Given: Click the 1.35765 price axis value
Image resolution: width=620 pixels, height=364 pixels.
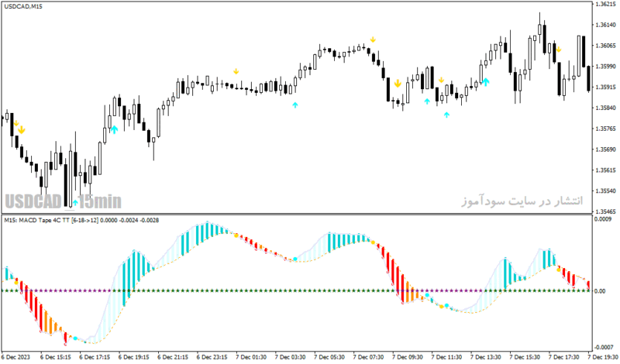Looking at the screenshot, I should (605, 129).
